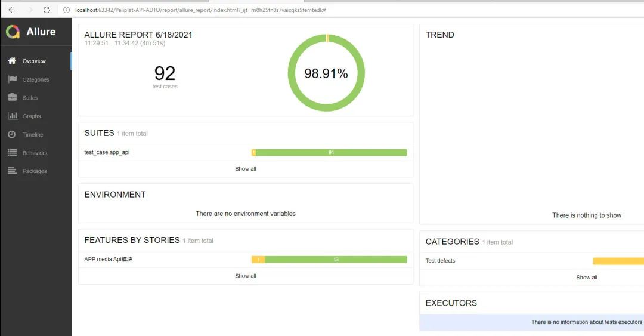Open the Graphs menu item
This screenshot has width=644, height=336.
coord(36,116)
